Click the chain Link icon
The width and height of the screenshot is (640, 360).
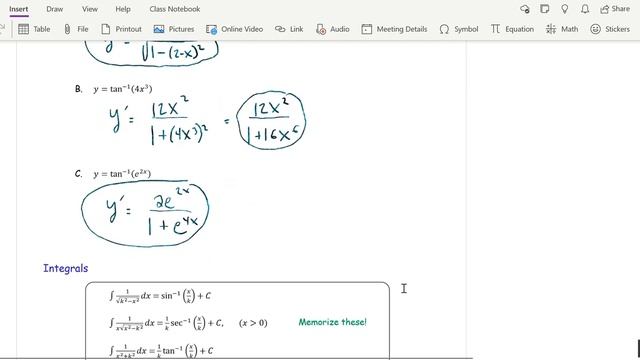pos(280,29)
